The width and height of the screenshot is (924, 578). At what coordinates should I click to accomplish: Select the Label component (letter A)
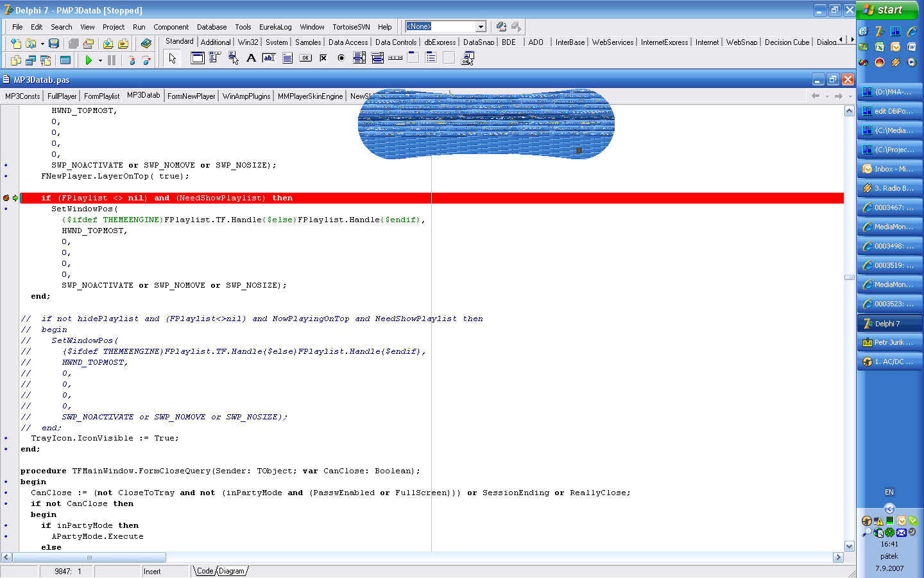coord(251,58)
